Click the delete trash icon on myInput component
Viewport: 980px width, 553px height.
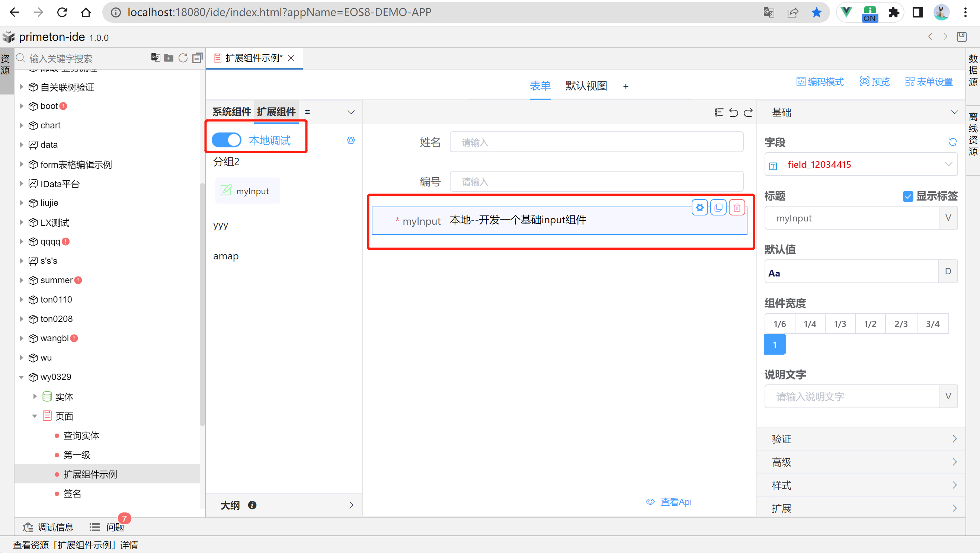point(737,207)
